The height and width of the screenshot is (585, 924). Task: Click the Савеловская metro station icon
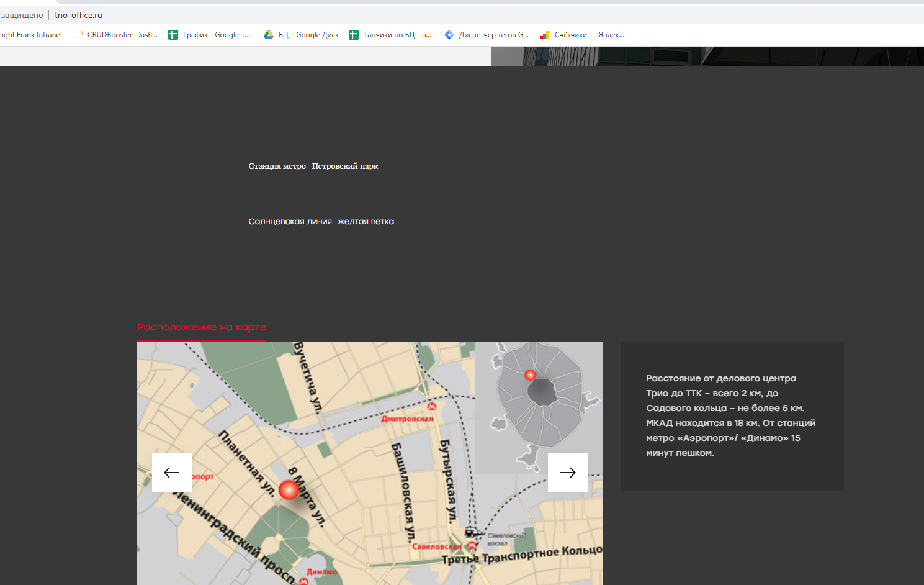(x=472, y=546)
